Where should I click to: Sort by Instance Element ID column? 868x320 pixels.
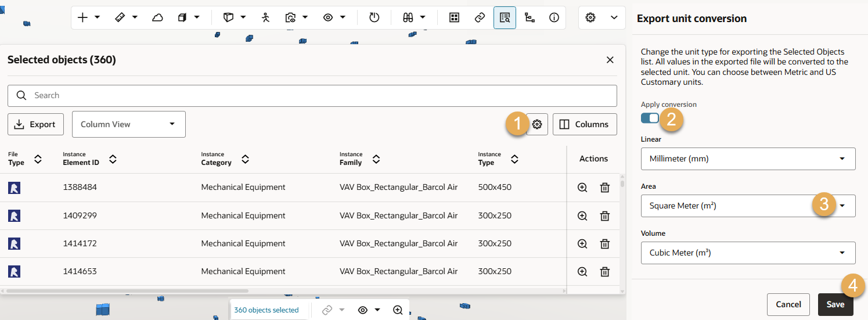click(x=113, y=159)
